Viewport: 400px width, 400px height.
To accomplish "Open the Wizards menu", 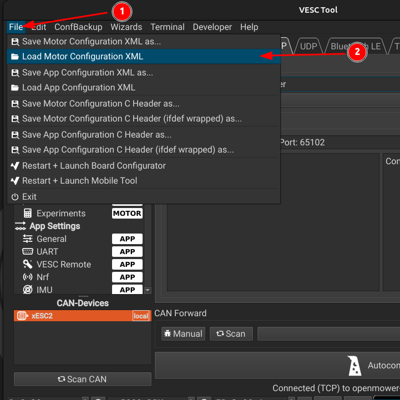I will coord(126,27).
